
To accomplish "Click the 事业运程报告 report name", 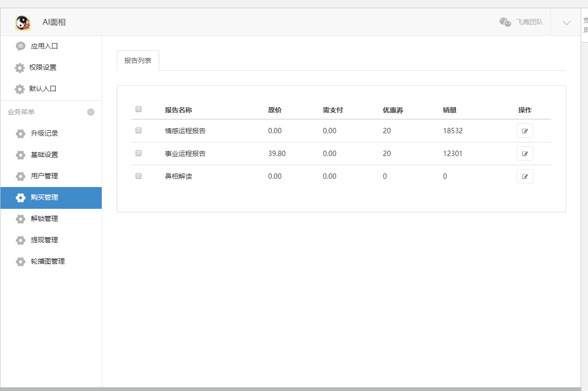I will point(185,154).
